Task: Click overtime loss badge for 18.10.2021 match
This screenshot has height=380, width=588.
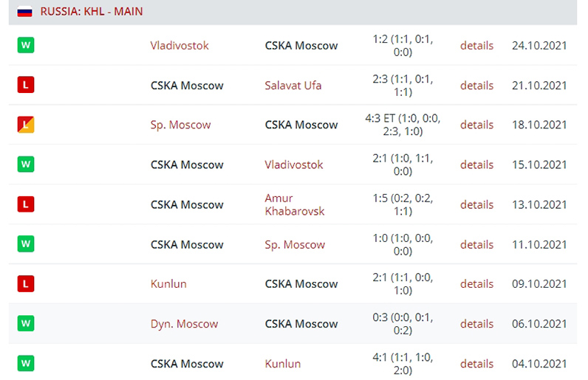Action: (x=26, y=125)
